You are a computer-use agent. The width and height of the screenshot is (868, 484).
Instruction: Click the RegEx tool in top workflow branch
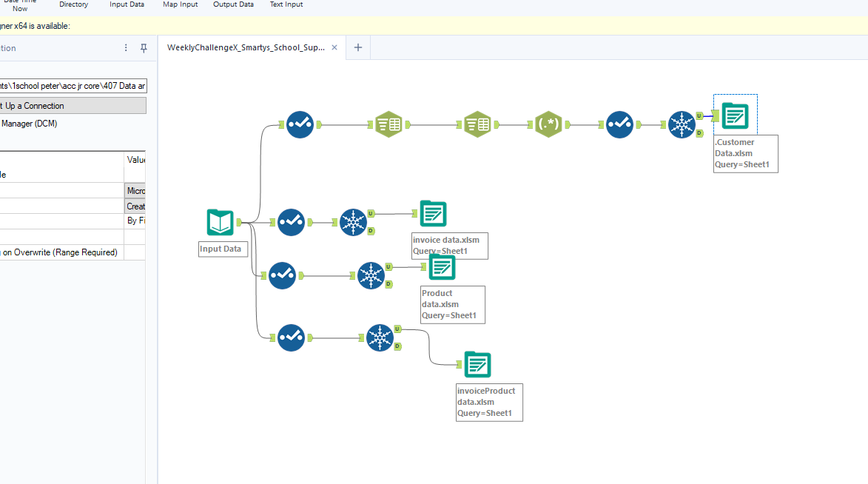click(x=548, y=125)
